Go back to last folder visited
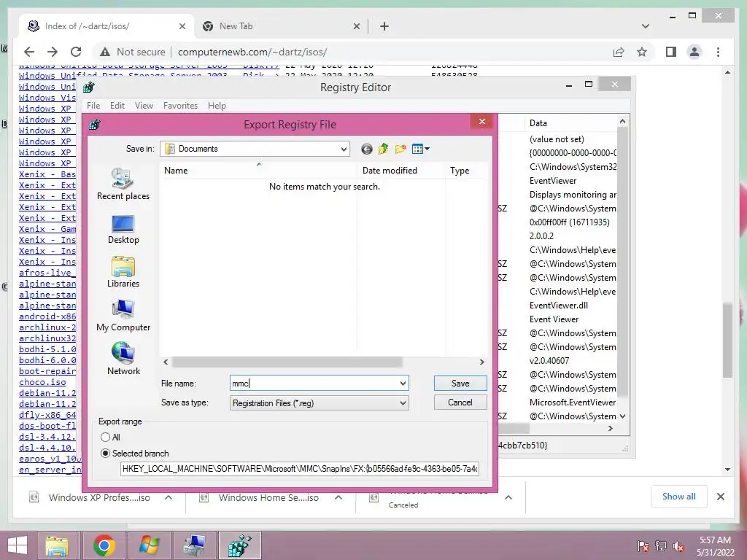Screen dimensions: 747x560 pyautogui.click(x=366, y=149)
